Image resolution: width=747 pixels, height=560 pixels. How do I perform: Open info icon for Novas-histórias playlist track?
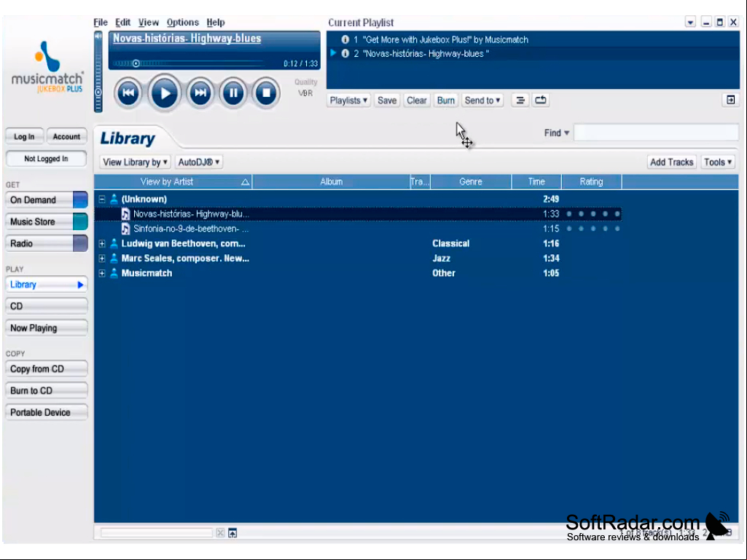coord(345,53)
